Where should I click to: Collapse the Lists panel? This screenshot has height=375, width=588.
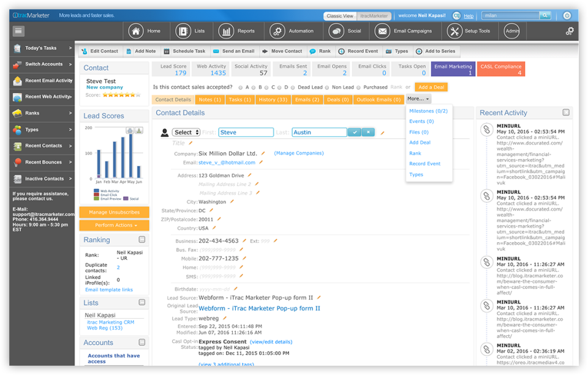(142, 302)
